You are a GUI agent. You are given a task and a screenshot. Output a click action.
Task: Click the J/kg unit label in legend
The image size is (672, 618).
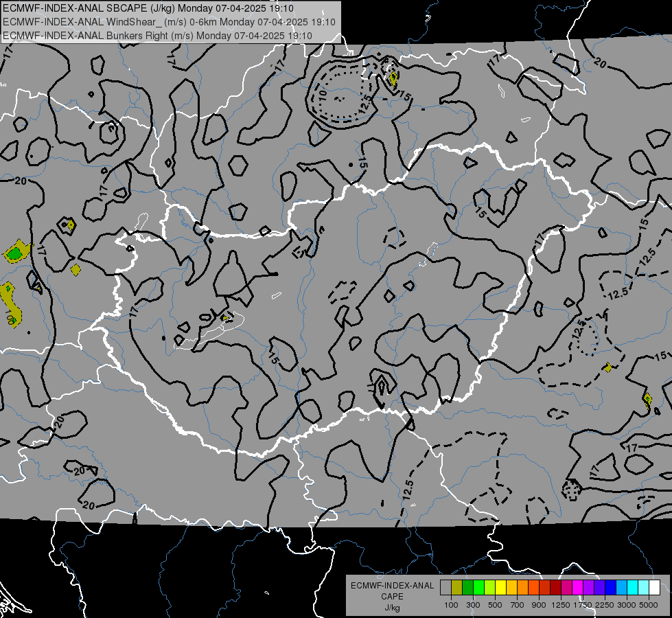click(392, 608)
